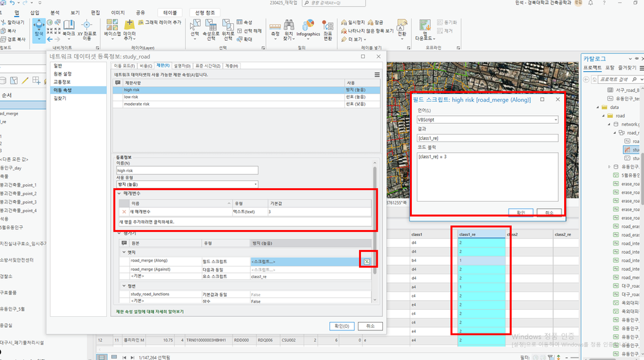Collapse the data folder in Catalog
Screen dimensions: 644x360
[598, 107]
